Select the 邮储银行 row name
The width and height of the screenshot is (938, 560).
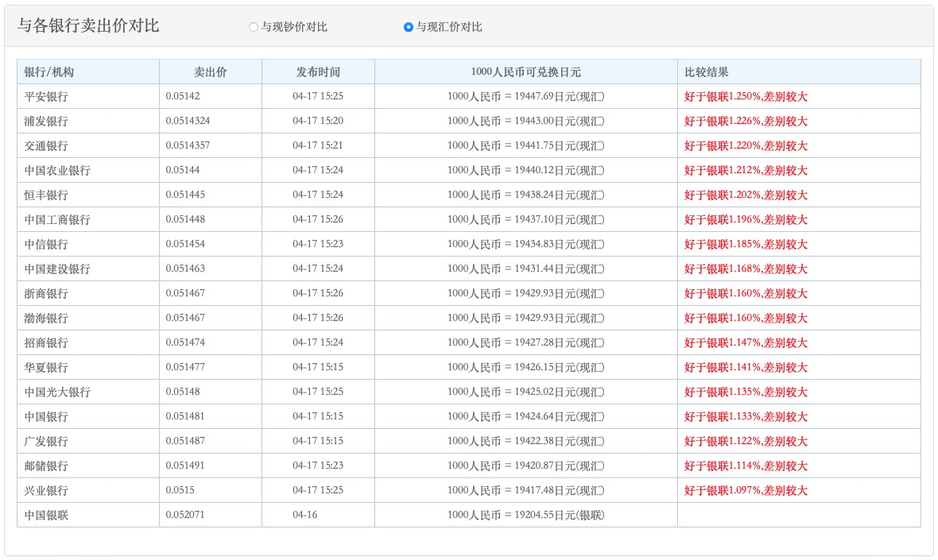46,465
